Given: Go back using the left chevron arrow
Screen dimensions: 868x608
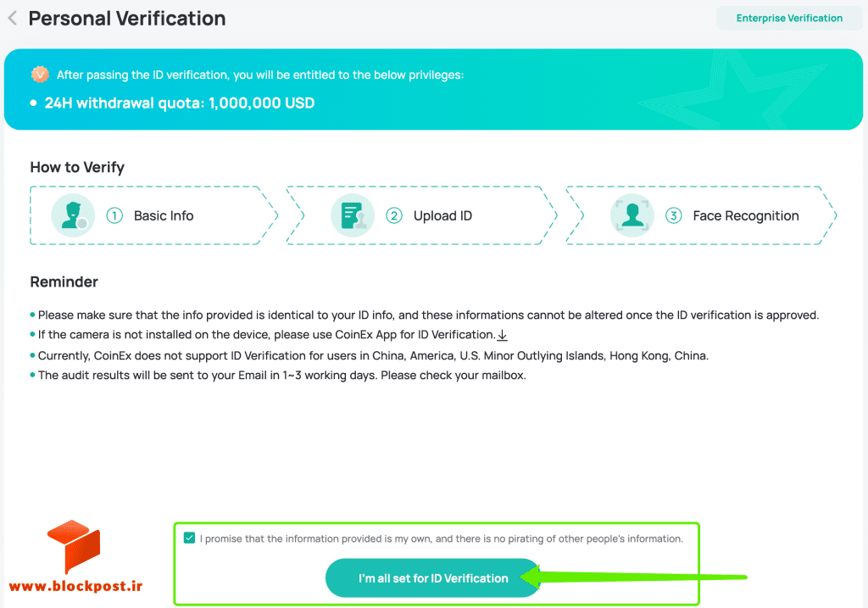Looking at the screenshot, I should click(x=12, y=19).
